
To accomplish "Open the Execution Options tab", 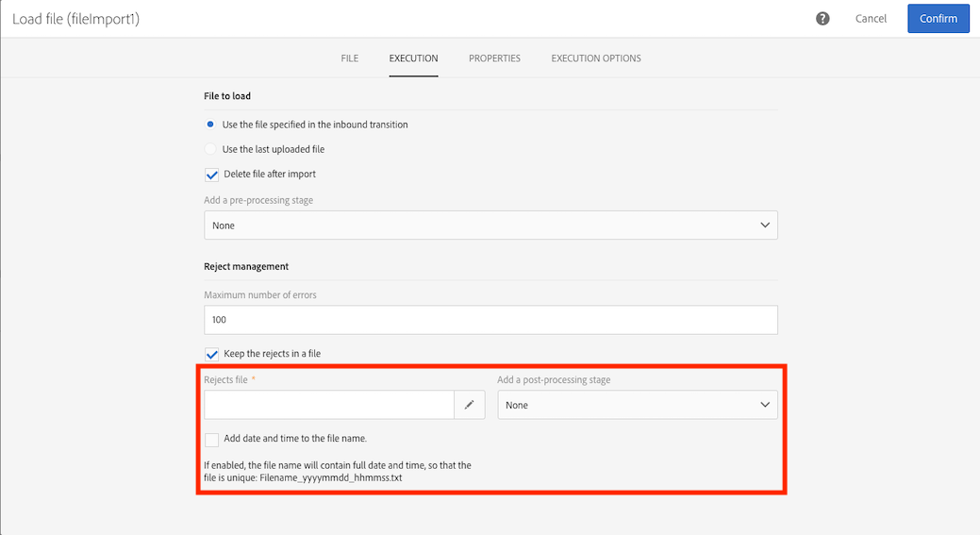I will [x=596, y=59].
